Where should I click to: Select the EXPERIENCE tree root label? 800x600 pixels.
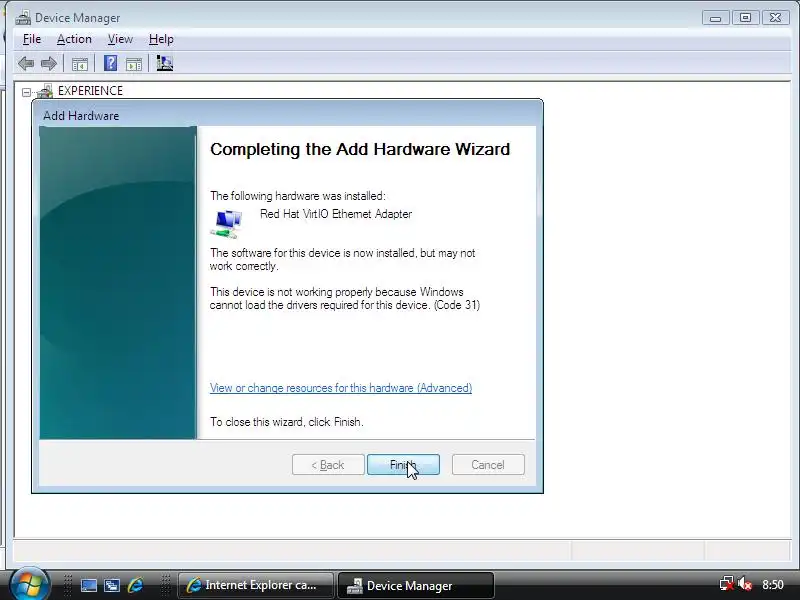tap(90, 91)
